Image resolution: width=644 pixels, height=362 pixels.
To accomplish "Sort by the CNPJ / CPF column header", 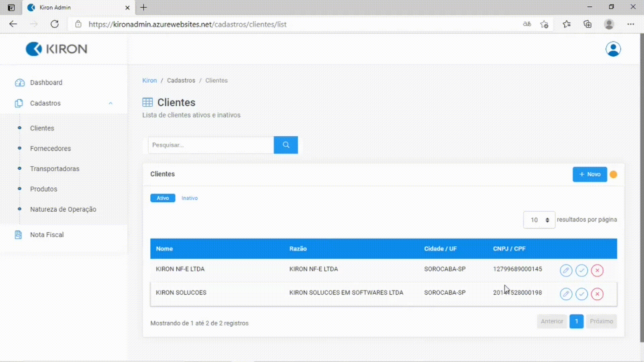I will click(509, 249).
